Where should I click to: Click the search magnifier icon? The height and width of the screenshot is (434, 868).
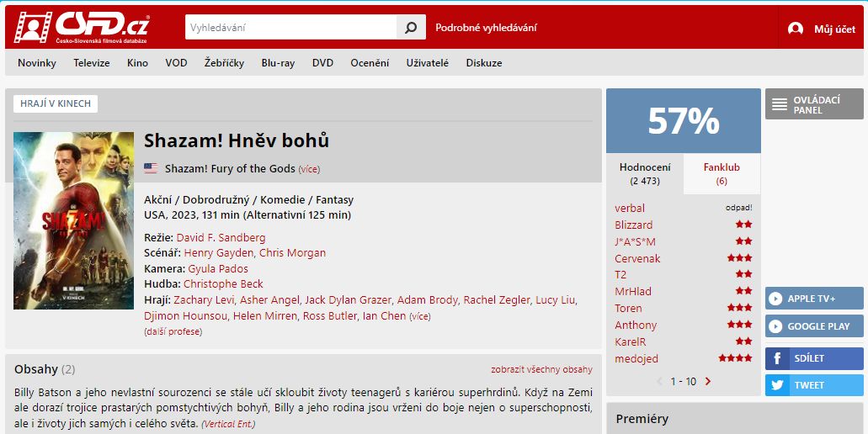tap(411, 27)
